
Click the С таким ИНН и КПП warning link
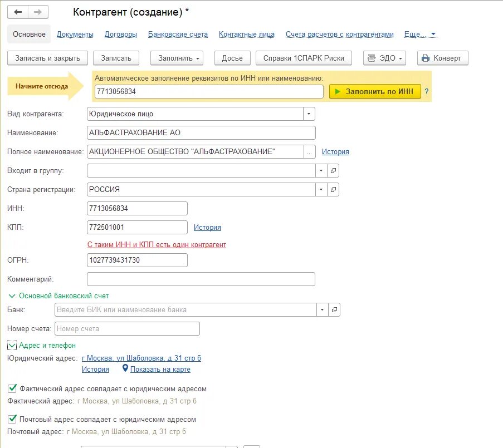[157, 244]
